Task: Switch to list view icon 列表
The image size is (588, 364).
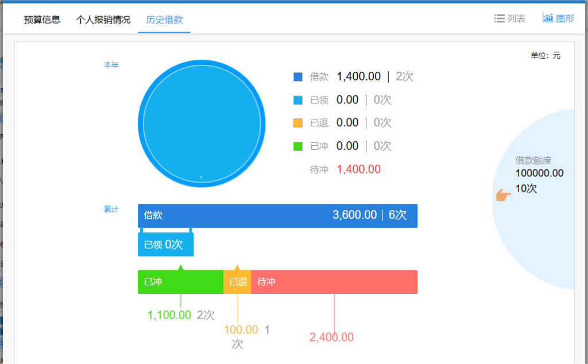Action: click(x=509, y=18)
